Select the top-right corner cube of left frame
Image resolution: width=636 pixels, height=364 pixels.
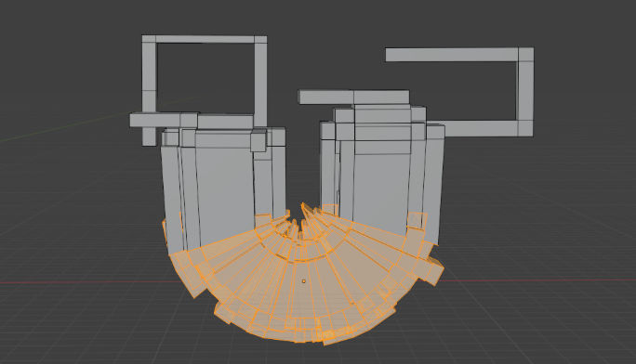(x=260, y=39)
